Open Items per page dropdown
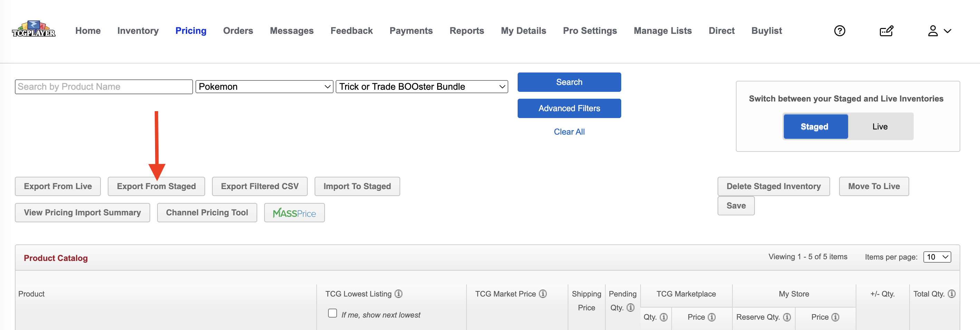Viewport: 980px width, 330px height. click(937, 257)
